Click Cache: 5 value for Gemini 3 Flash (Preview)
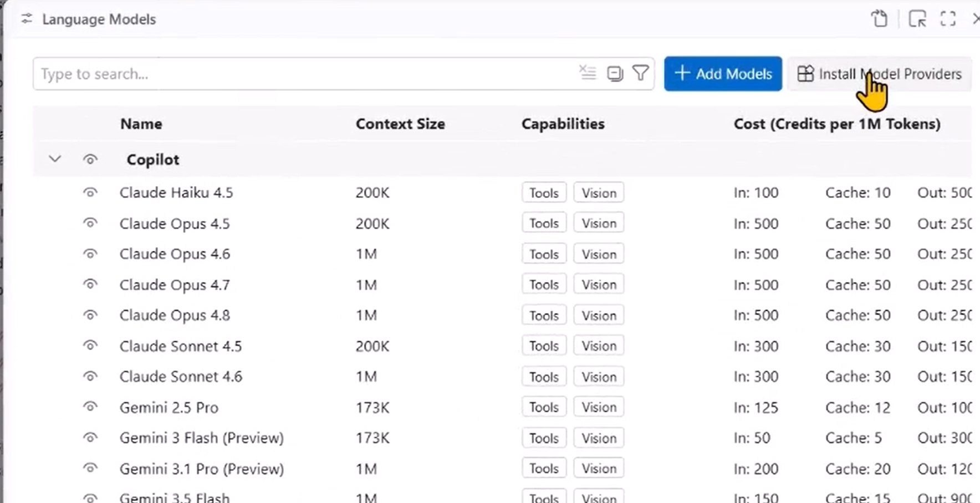The image size is (980, 503). click(x=854, y=438)
